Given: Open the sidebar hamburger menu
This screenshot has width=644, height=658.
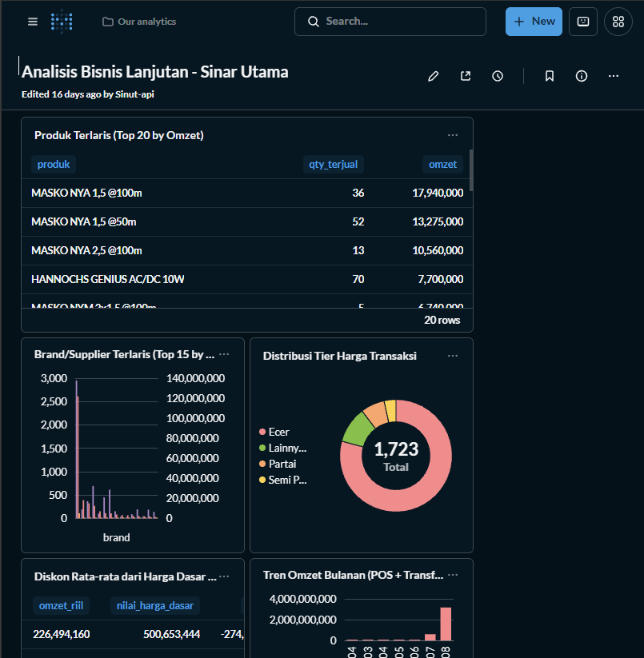Looking at the screenshot, I should pos(33,22).
